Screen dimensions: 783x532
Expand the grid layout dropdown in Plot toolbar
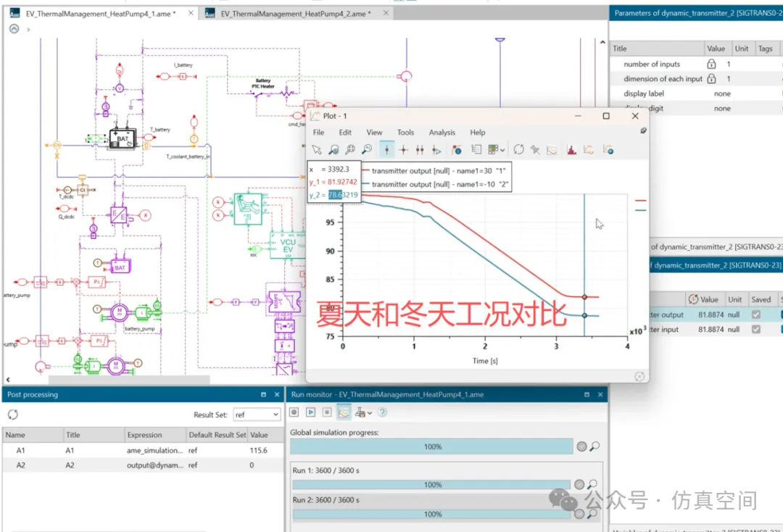pyautogui.click(x=503, y=150)
